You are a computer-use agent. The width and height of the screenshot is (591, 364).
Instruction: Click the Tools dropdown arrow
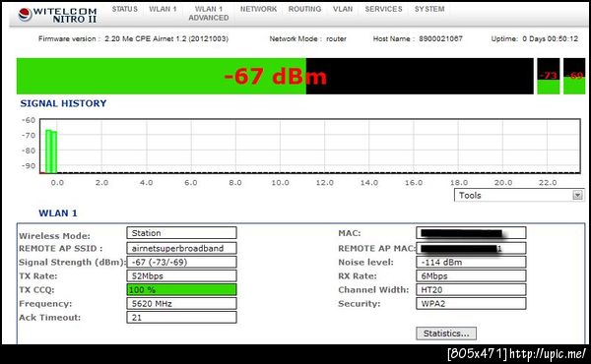tap(577, 196)
